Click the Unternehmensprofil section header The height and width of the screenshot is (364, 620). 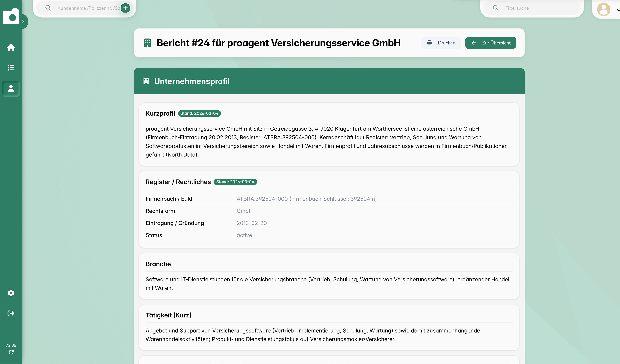pos(192,81)
